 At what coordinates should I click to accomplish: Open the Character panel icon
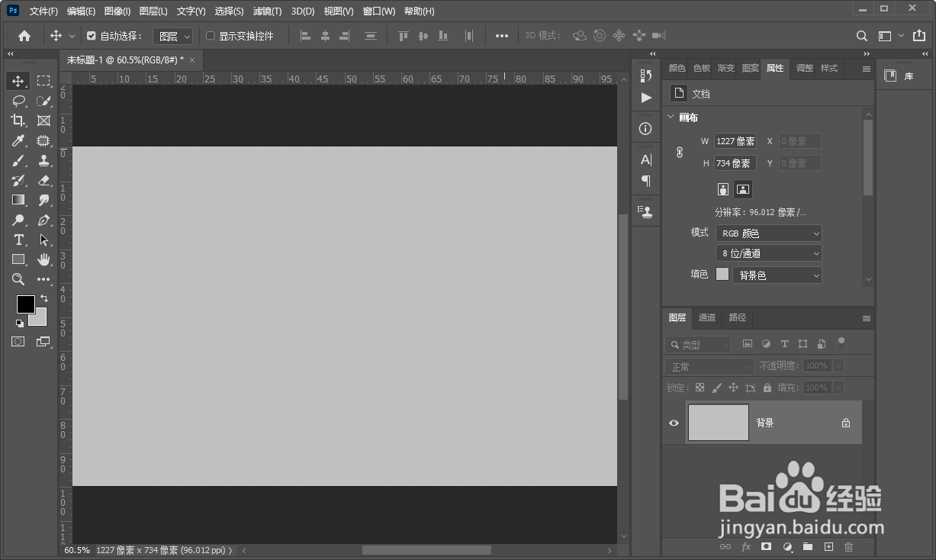646,159
